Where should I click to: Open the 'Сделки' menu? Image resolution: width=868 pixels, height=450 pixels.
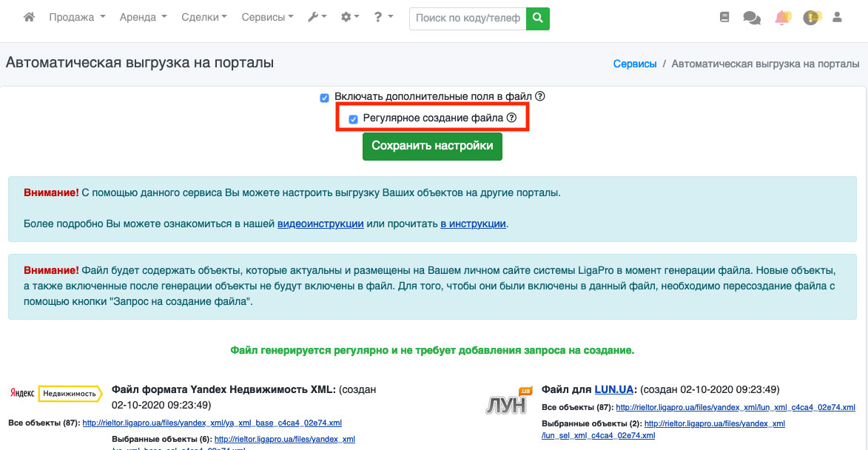coord(203,18)
